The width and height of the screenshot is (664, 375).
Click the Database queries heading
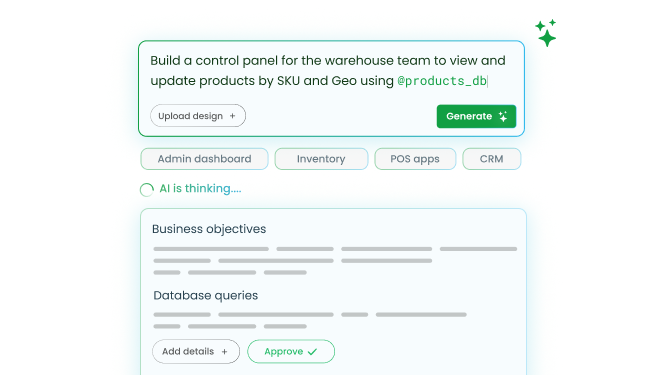[205, 295]
